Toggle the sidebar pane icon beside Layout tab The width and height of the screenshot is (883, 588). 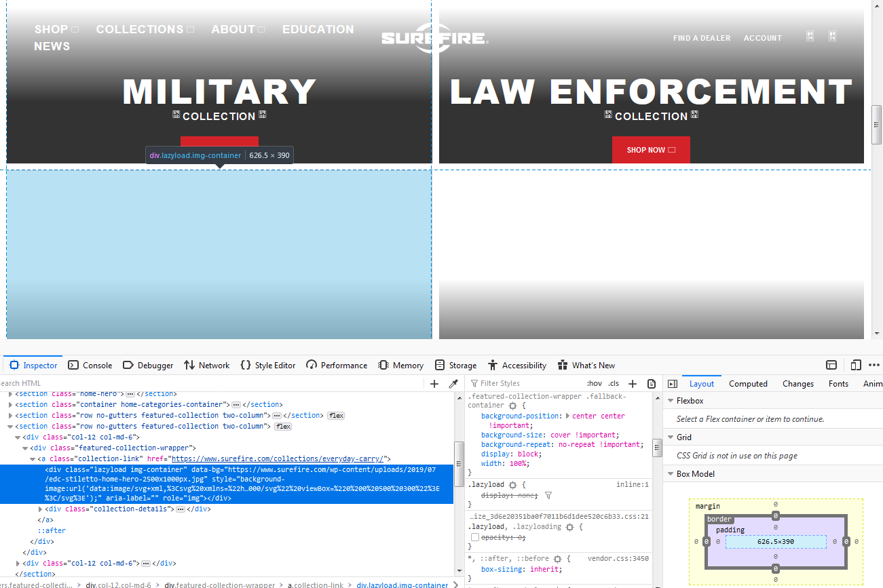pos(673,384)
